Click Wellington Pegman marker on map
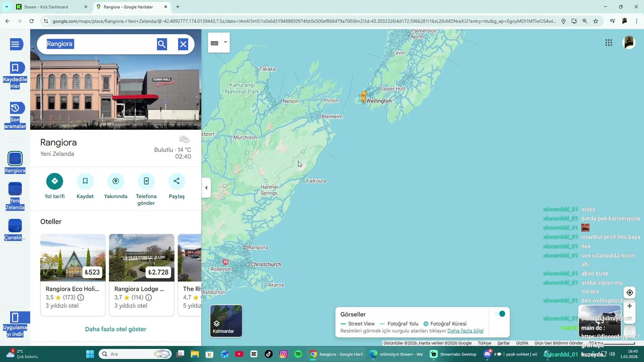 coord(364,96)
